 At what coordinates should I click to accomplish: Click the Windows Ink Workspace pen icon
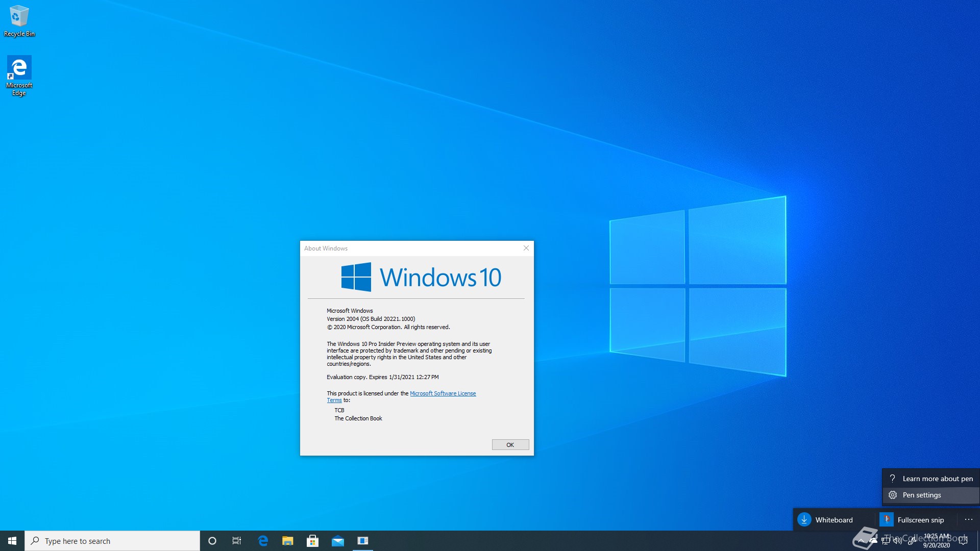point(911,541)
